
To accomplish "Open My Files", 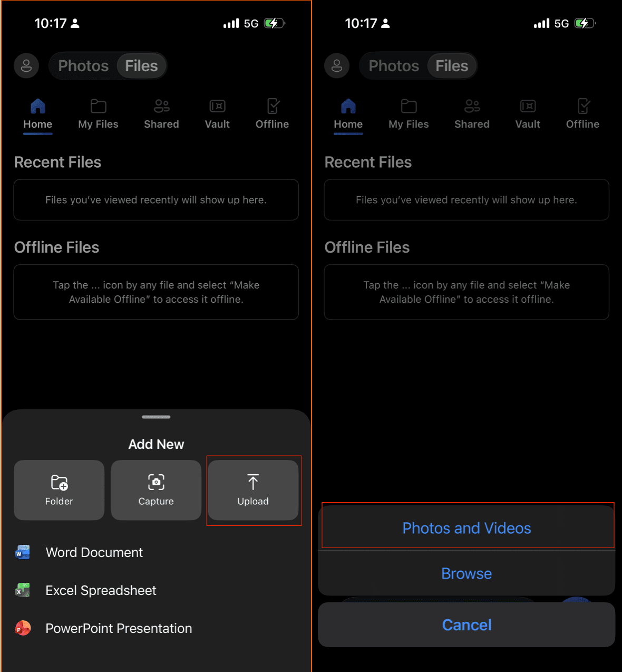I will click(98, 114).
